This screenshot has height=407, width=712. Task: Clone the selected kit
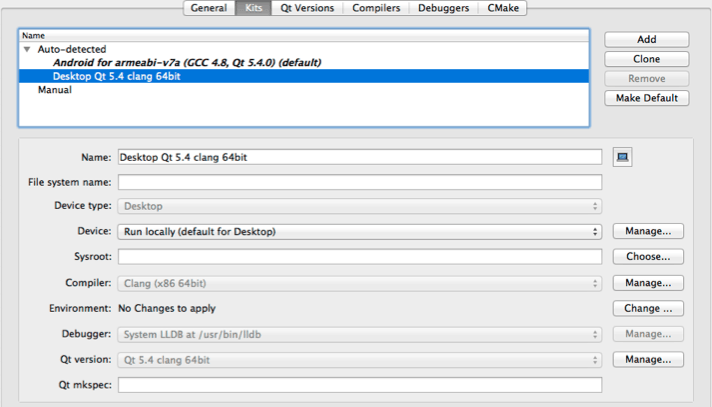click(x=647, y=59)
